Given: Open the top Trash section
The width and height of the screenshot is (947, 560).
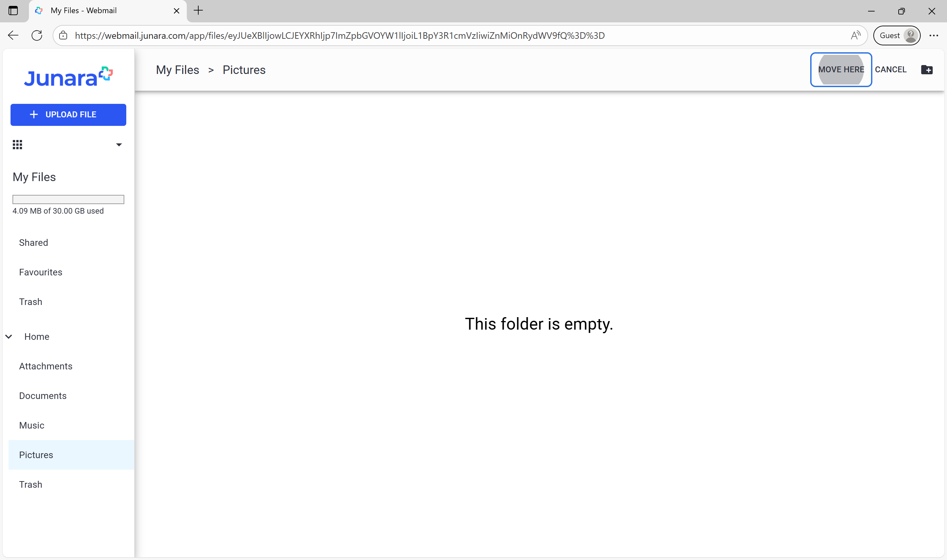Looking at the screenshot, I should tap(31, 302).
